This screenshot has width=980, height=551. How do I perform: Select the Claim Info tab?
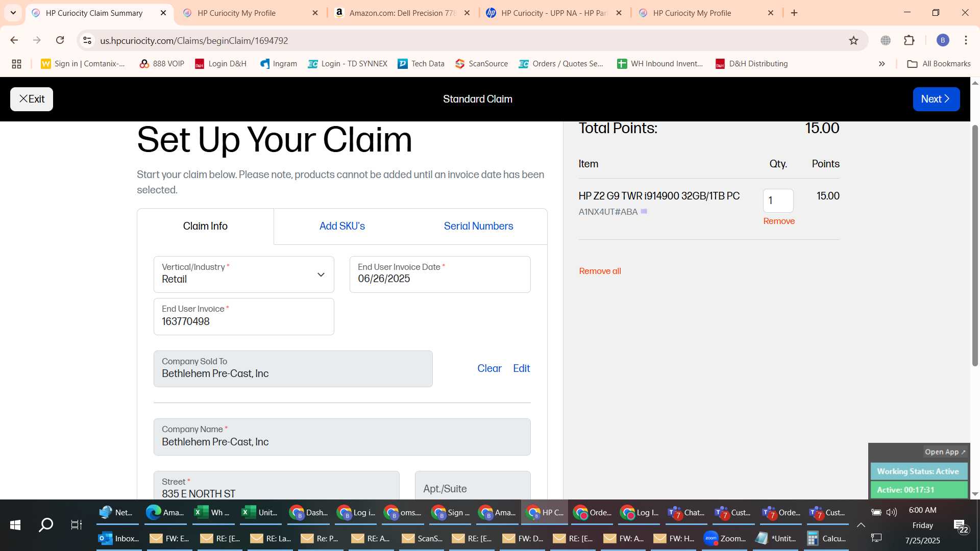coord(205,226)
